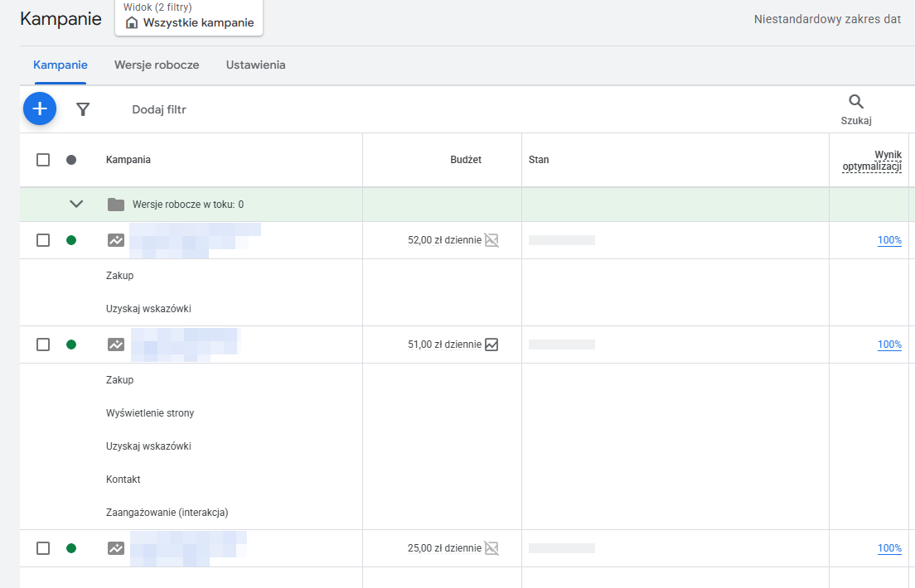Sort by the Stan column header
This screenshot has height=588, width=915.
(539, 159)
